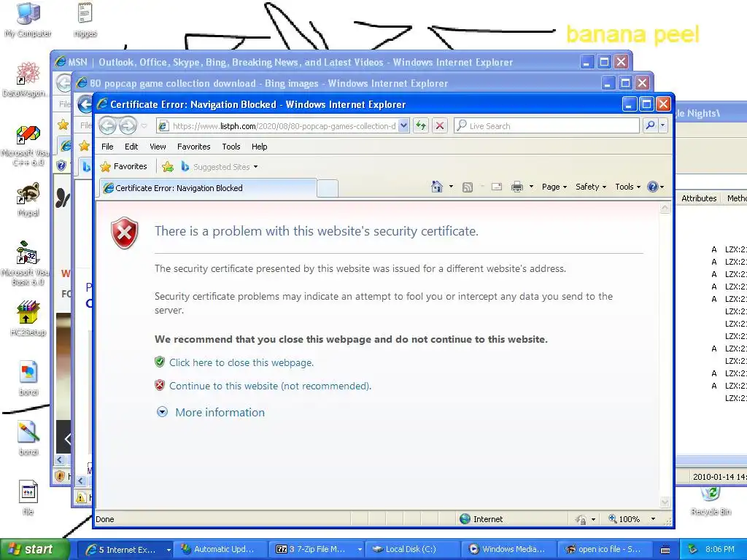Viewport: 747px width, 560px height.
Task: Click Favorites star in MSN IE window
Action: [x=63, y=125]
